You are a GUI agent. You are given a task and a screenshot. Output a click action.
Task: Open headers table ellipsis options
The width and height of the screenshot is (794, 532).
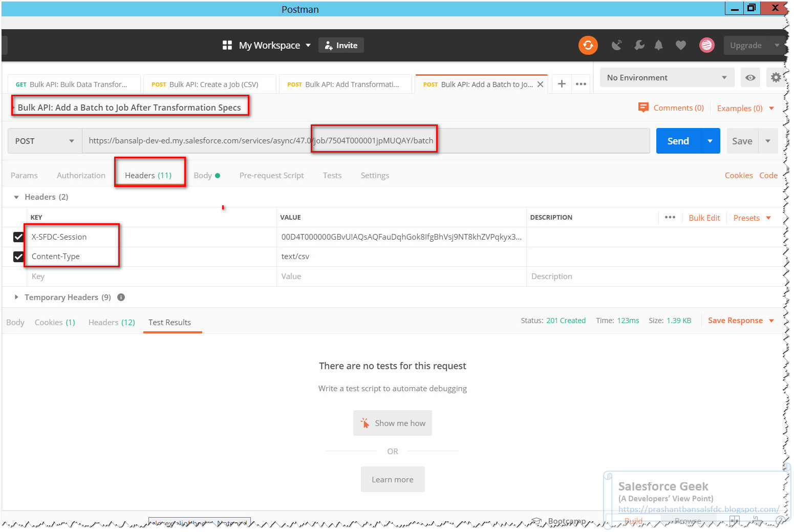point(670,217)
